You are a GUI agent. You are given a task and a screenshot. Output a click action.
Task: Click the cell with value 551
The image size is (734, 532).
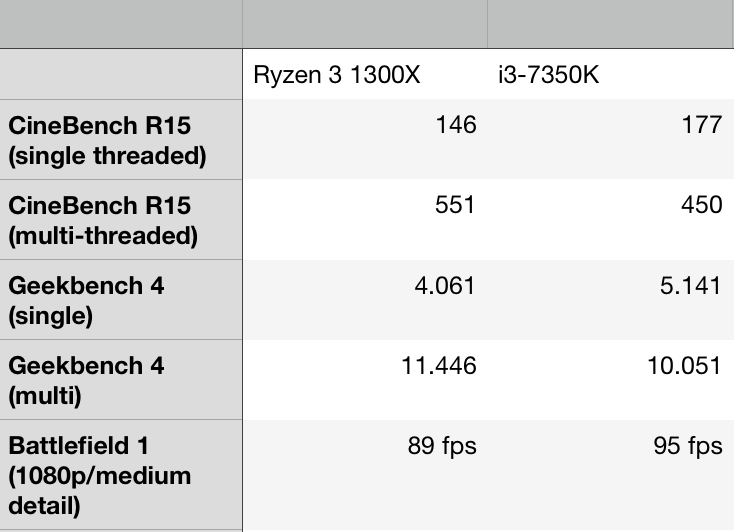point(364,220)
